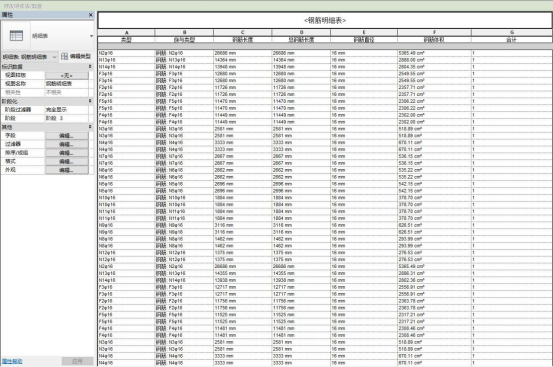The width and height of the screenshot is (553, 367).
Task: Click the 2888.00 cm³ volume cell
Action: [434, 60]
